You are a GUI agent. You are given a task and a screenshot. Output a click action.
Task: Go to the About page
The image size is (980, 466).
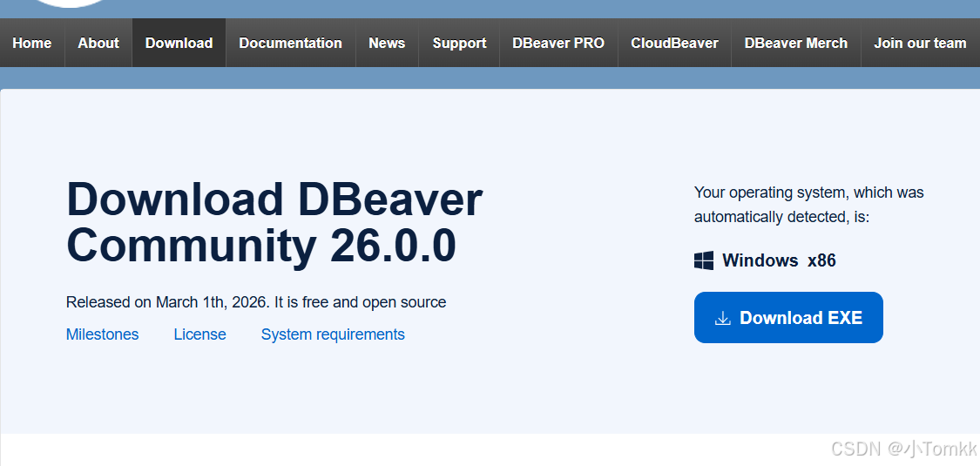tap(98, 43)
